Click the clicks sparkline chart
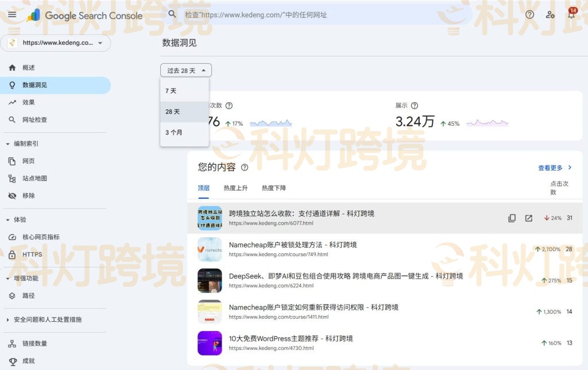588x370 pixels. point(271,123)
